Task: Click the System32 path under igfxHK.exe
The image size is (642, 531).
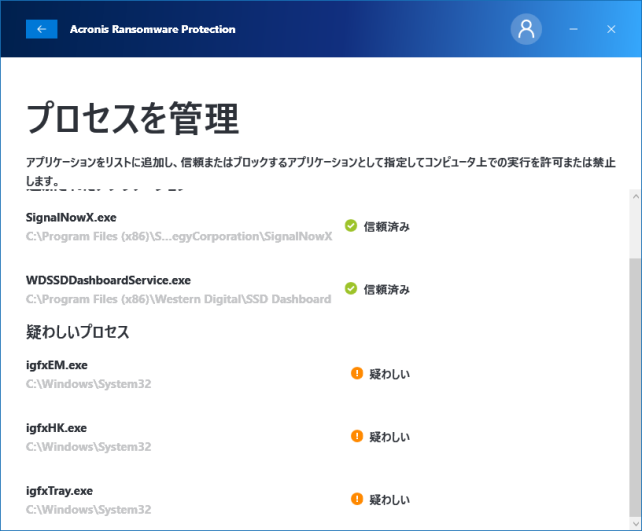Action: tap(88, 447)
